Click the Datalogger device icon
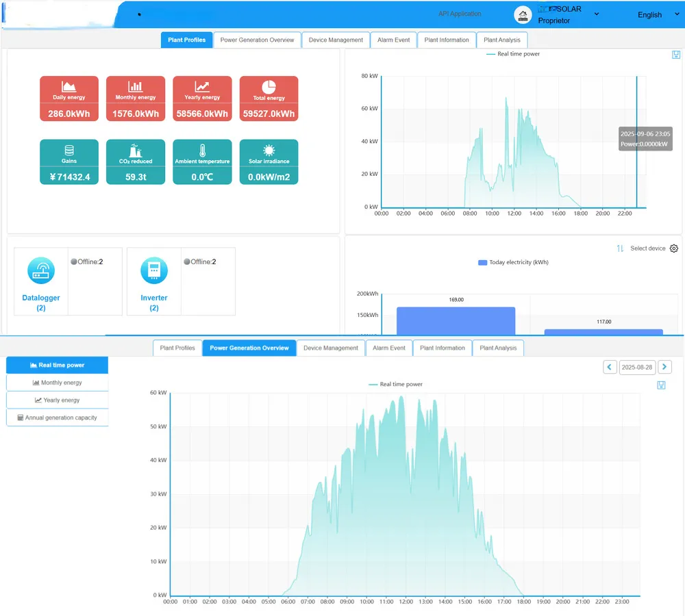 40,271
